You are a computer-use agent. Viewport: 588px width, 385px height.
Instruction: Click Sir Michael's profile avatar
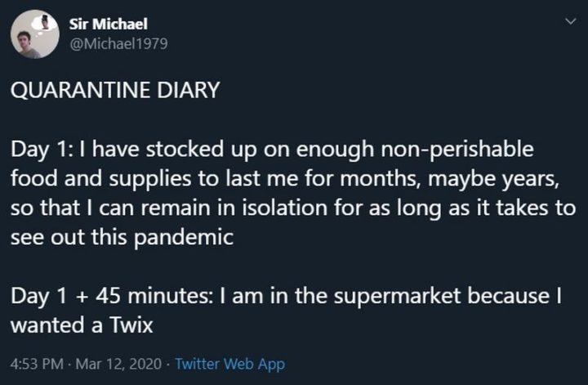[34, 35]
